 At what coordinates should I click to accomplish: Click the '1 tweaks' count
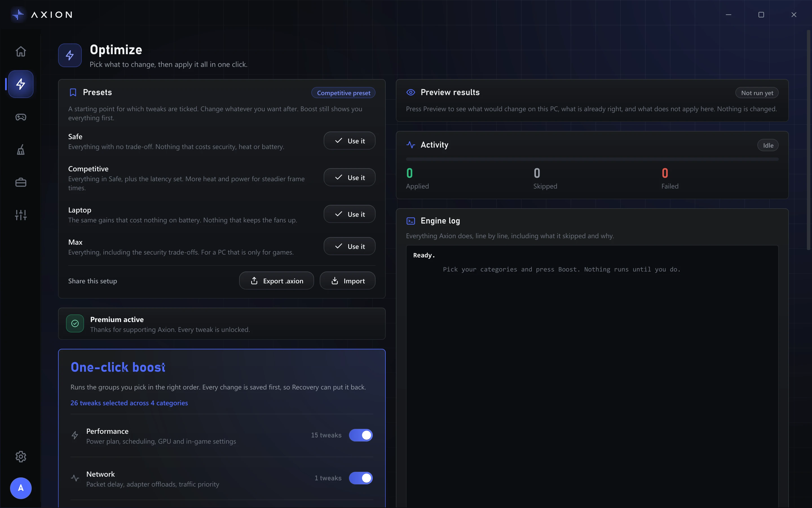328,478
